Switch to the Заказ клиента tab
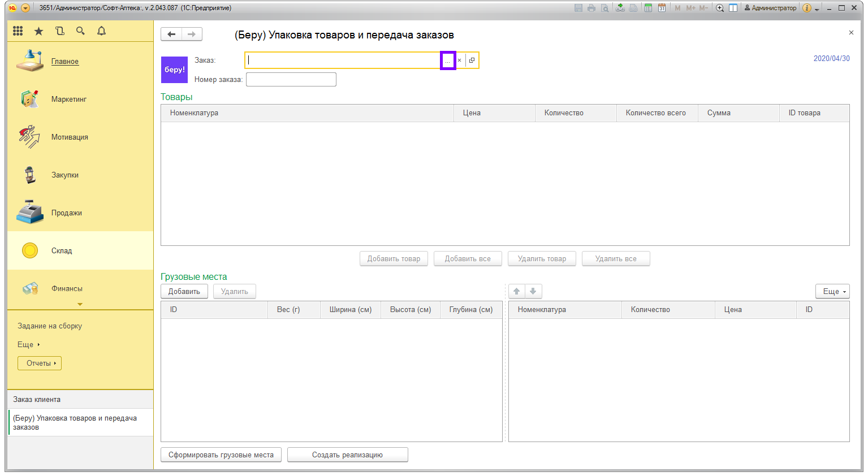This screenshot has height=476, width=868. click(37, 400)
